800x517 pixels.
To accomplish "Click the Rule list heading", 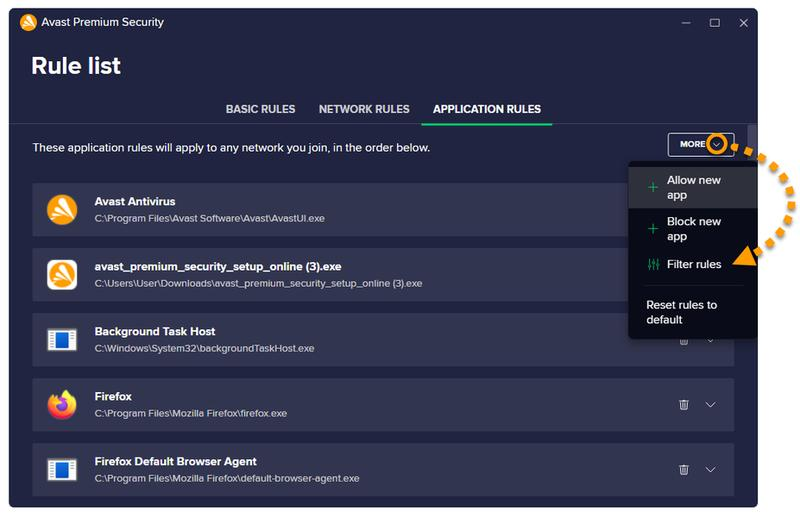I will point(76,65).
